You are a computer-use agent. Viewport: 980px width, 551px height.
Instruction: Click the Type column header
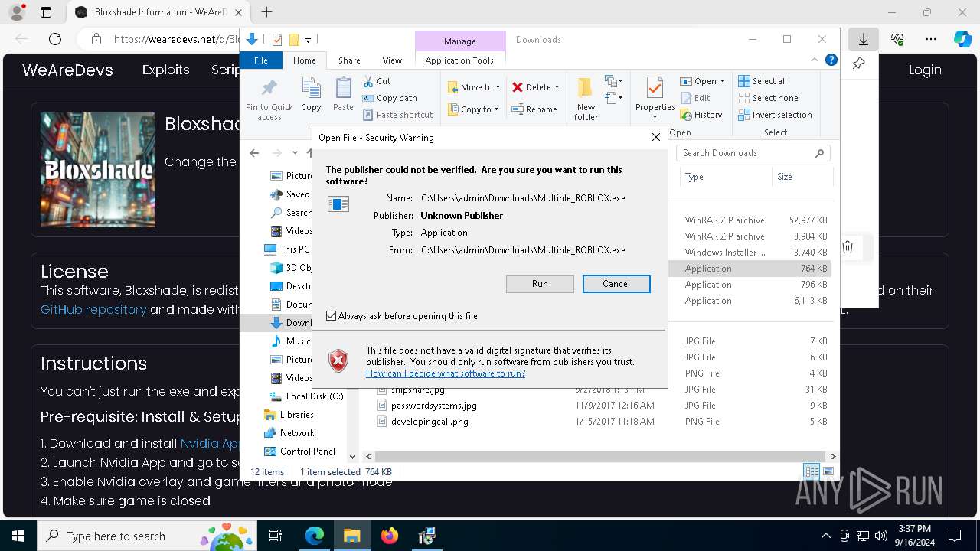725,177
